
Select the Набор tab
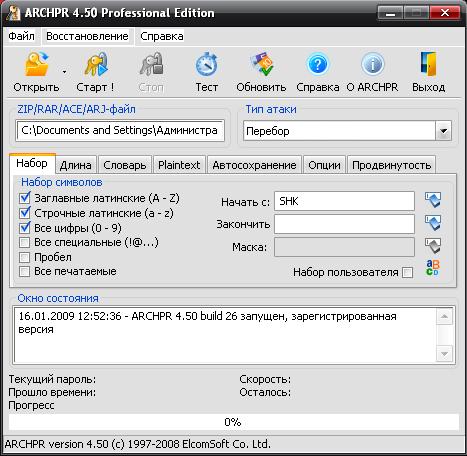pyautogui.click(x=32, y=163)
